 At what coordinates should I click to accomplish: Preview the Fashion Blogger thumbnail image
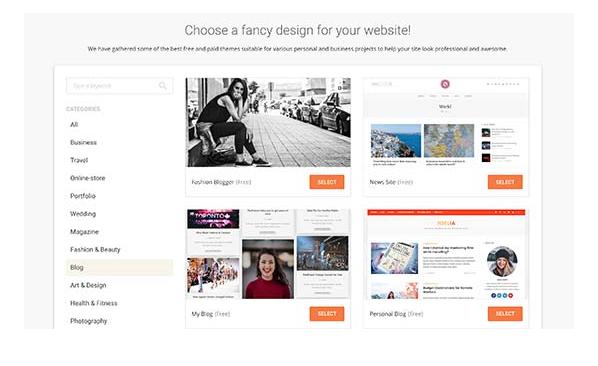point(268,122)
